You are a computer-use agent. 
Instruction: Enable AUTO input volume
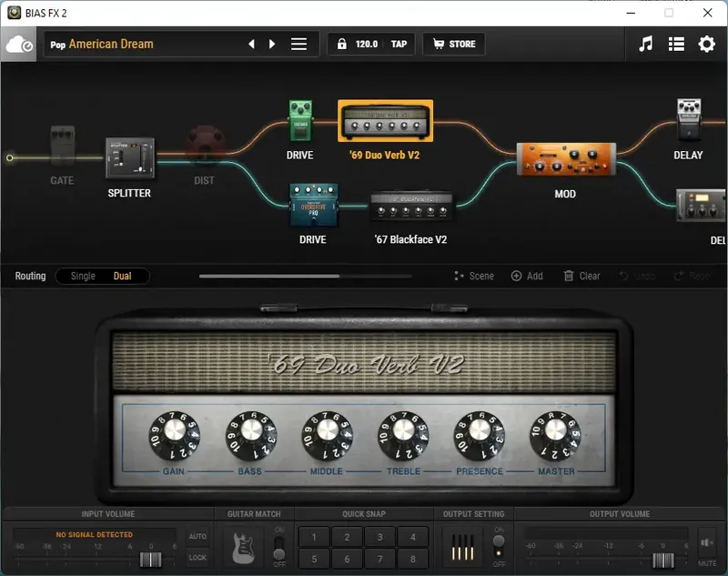pos(197,536)
